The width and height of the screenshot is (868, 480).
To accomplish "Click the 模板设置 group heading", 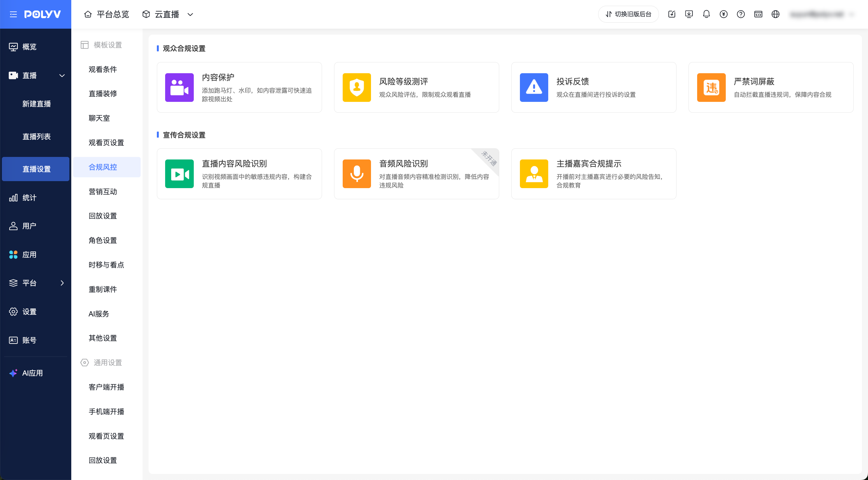I will 101,45.
